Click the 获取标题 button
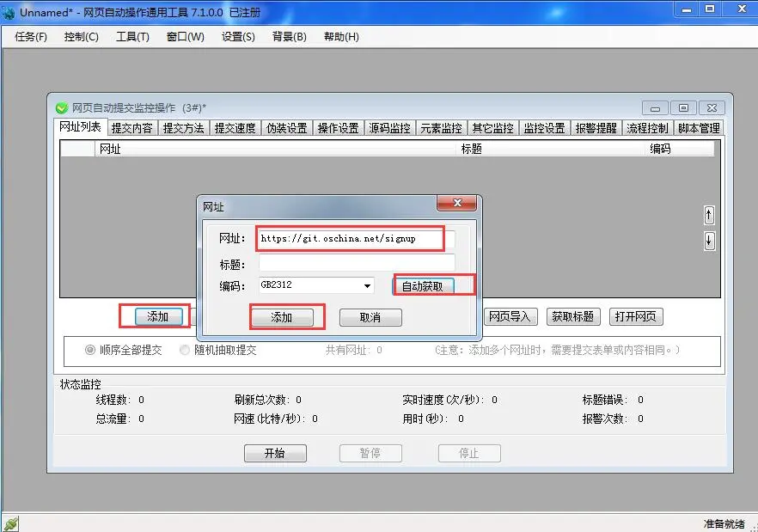Screen dimensions: 758x532 point(573,317)
